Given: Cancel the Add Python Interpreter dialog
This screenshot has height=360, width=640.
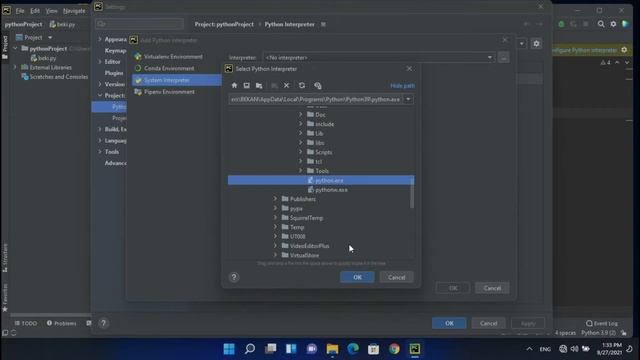Looking at the screenshot, I should [x=492, y=288].
